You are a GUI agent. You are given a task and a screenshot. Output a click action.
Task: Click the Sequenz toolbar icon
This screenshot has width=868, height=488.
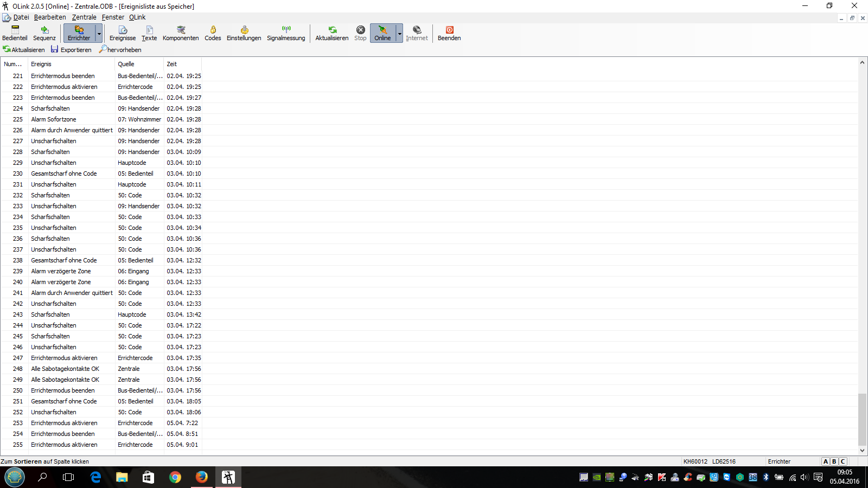[44, 33]
